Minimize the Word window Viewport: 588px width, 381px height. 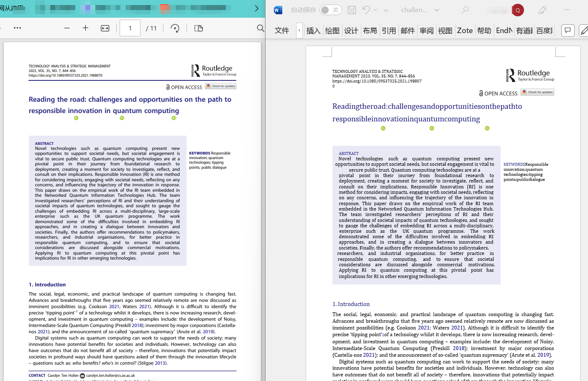click(567, 10)
